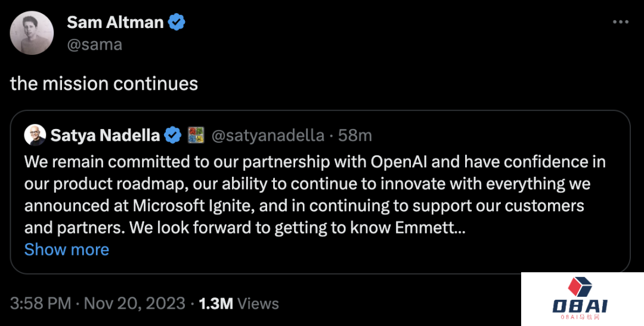Open the three-dot more options menu

point(621,21)
